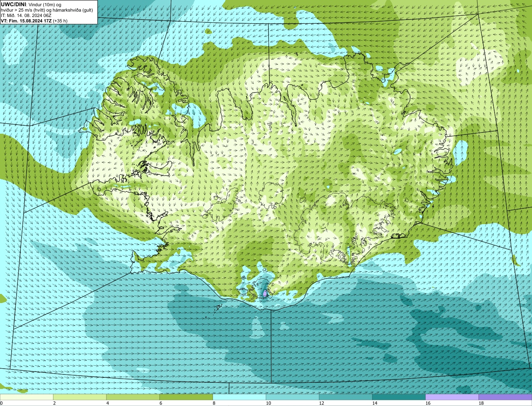Click the "VT: Fim. 15.08.2024 17Z (+35 h)" line
Image resolution: width=532 pixels, height=406 pixels.
tap(34, 20)
